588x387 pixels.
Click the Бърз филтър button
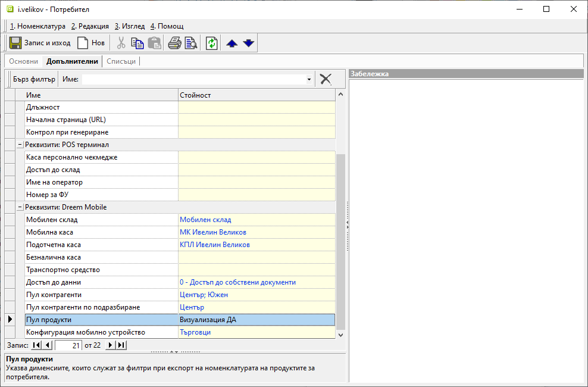pyautogui.click(x=34, y=79)
